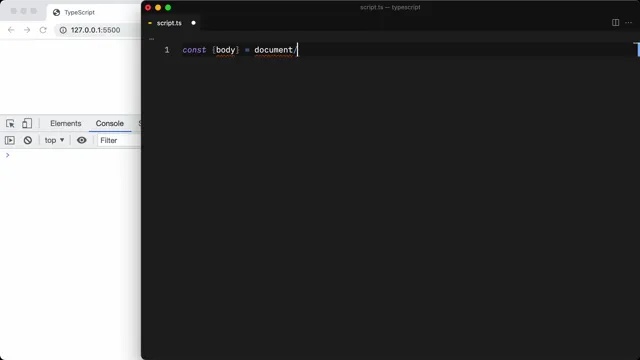This screenshot has width=640, height=360.
Task: Switch to the Elements tab in DevTools
Action: tap(66, 123)
